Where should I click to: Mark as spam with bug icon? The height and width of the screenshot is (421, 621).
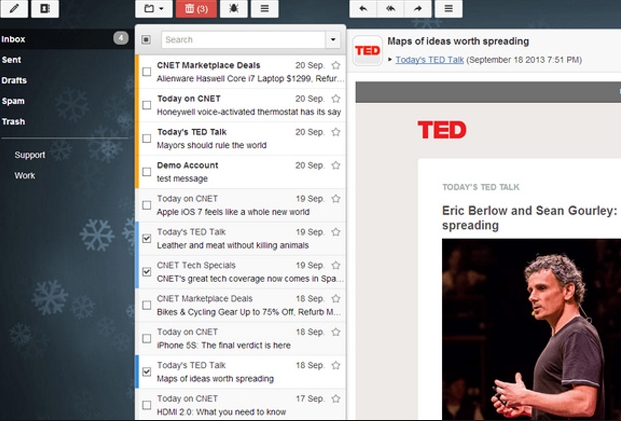pos(234,8)
